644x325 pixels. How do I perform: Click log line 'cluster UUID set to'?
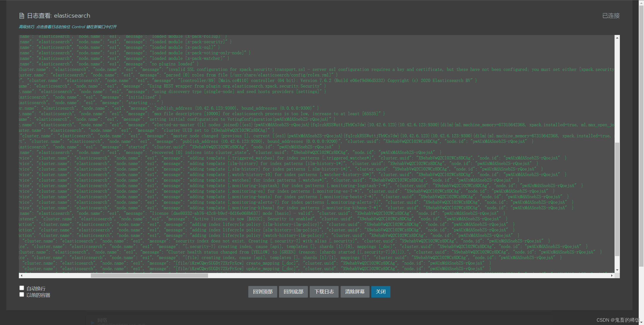pos(147,130)
